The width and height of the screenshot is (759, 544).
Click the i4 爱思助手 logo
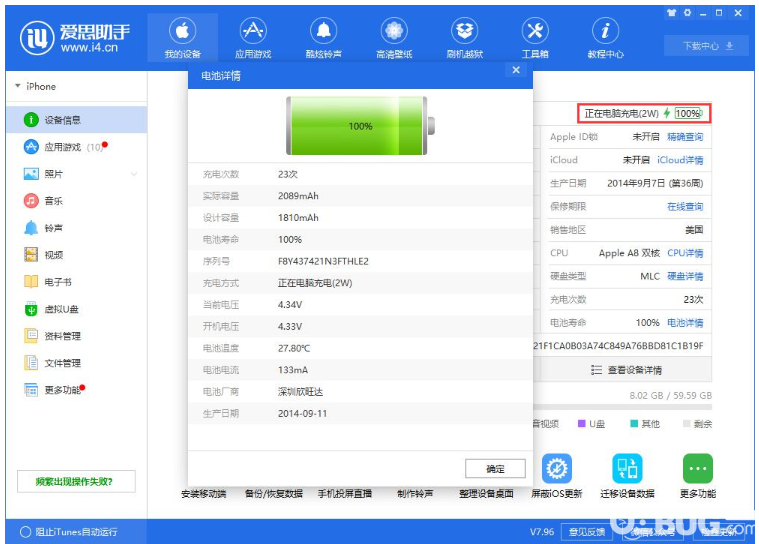pos(75,38)
